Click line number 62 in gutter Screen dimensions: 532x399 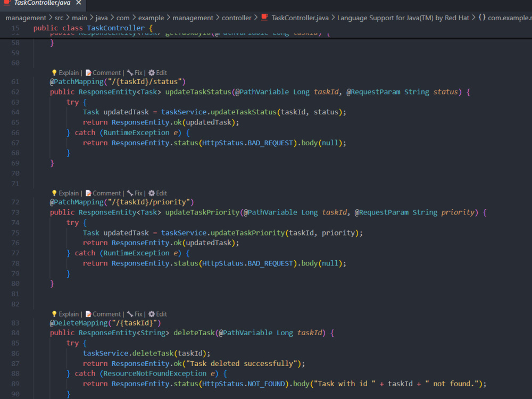[15, 92]
